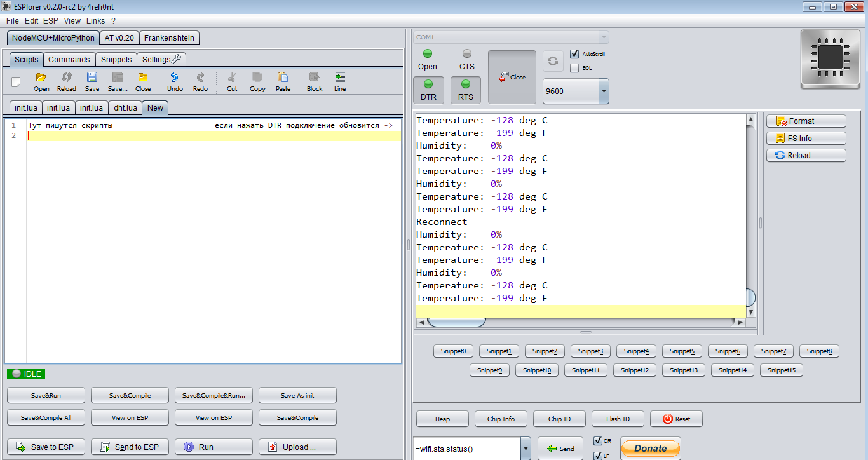Enable the EOL checkbox

(574, 68)
